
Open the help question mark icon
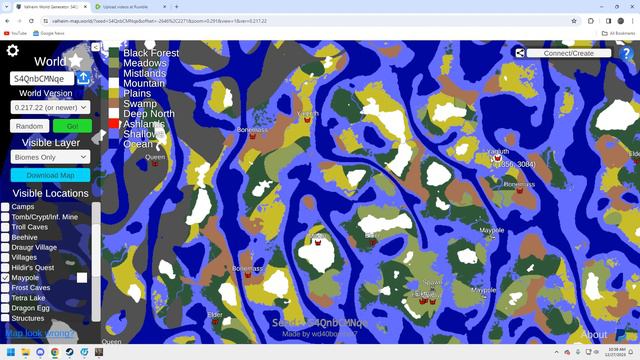pyautogui.click(x=626, y=53)
